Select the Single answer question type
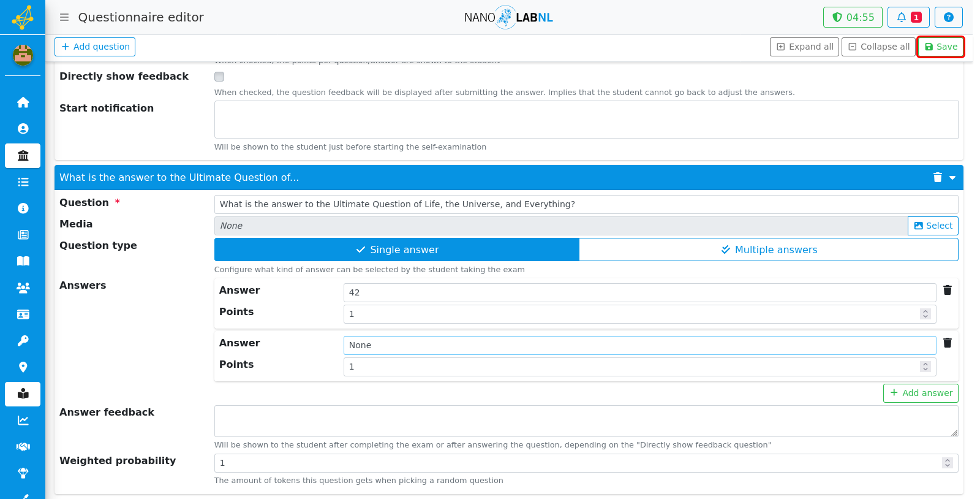Screen dimensions: 980x499 [397, 250]
